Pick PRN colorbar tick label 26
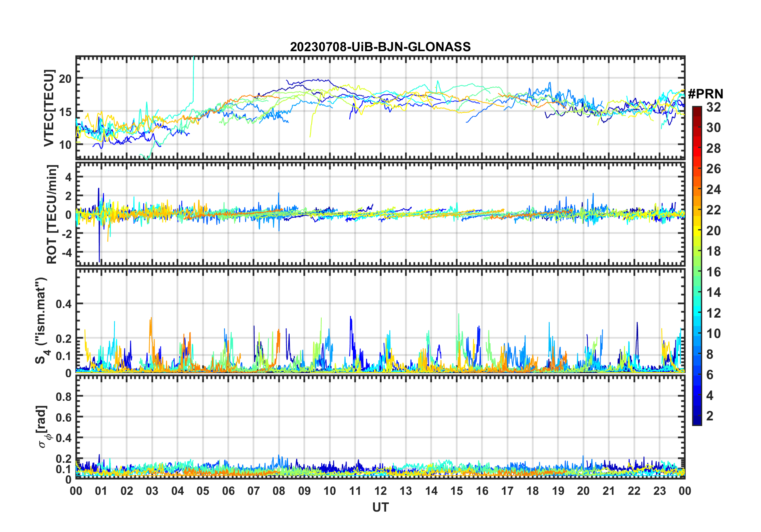 pyautogui.click(x=713, y=169)
